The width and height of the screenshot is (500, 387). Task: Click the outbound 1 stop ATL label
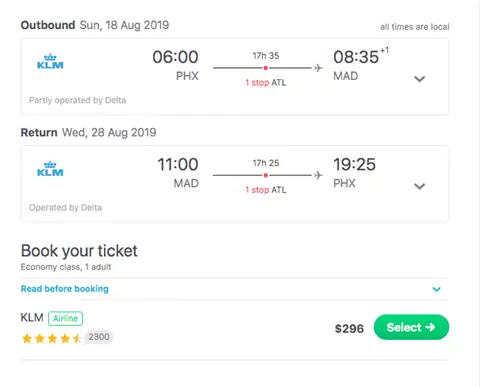[266, 83]
